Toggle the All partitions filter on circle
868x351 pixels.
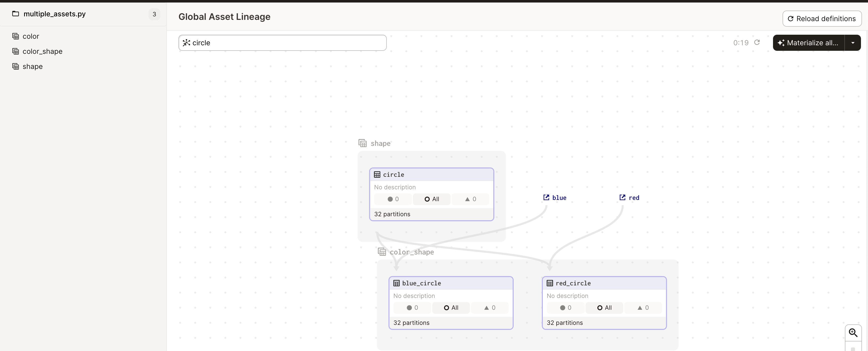[432, 199]
